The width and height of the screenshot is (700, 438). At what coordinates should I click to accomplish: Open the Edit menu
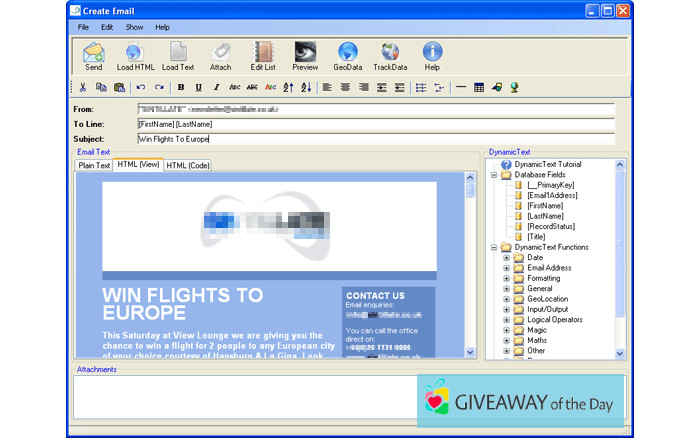[x=107, y=27]
